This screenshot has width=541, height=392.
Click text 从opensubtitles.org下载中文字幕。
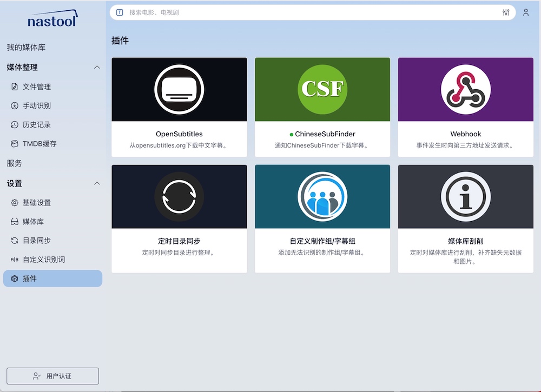[179, 145]
